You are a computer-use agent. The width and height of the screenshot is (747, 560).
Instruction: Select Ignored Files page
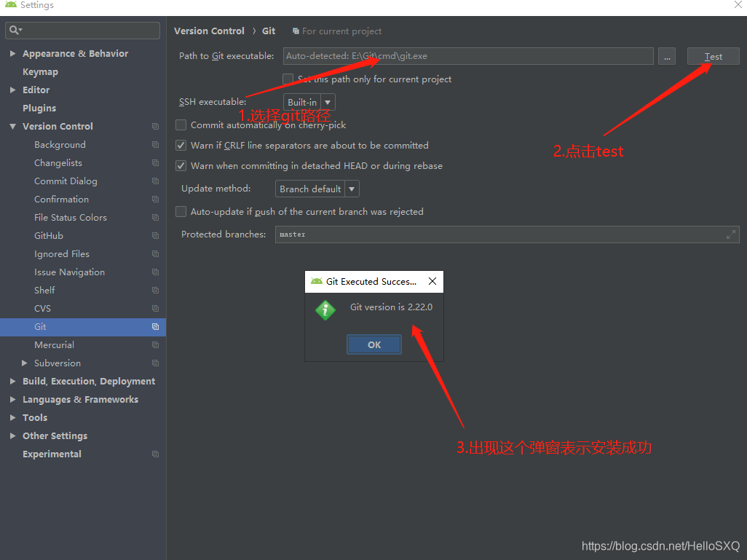click(62, 254)
